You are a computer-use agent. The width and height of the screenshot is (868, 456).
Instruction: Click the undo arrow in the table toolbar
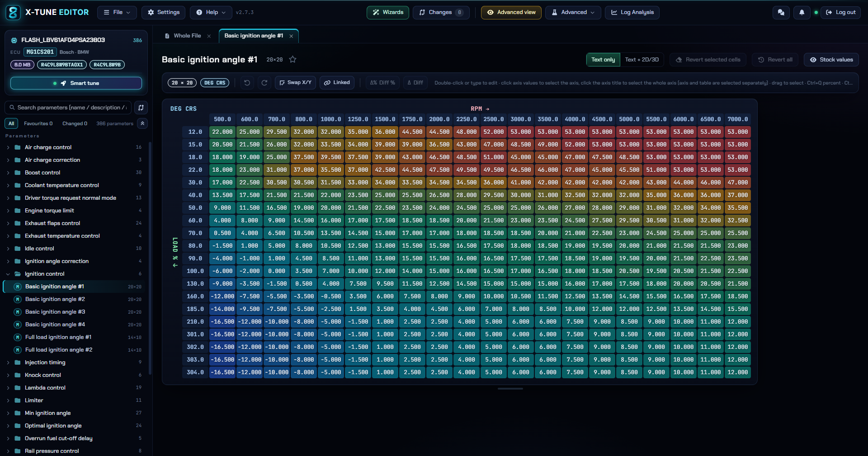pos(247,83)
